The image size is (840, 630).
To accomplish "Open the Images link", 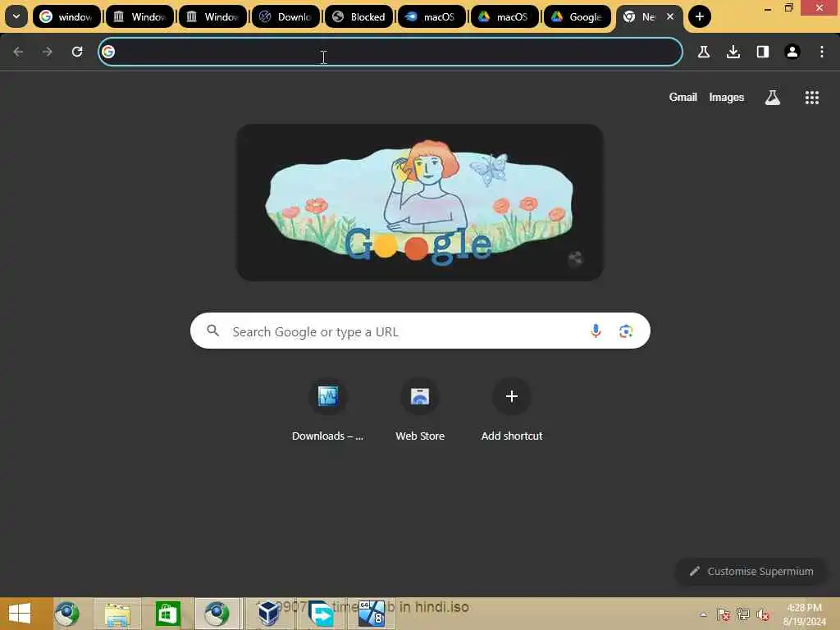I will pos(727,97).
